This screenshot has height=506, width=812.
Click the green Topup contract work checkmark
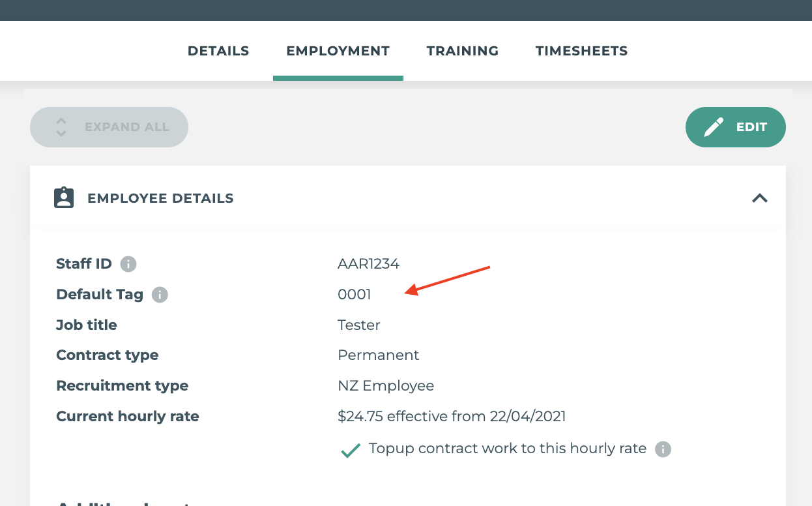351,450
